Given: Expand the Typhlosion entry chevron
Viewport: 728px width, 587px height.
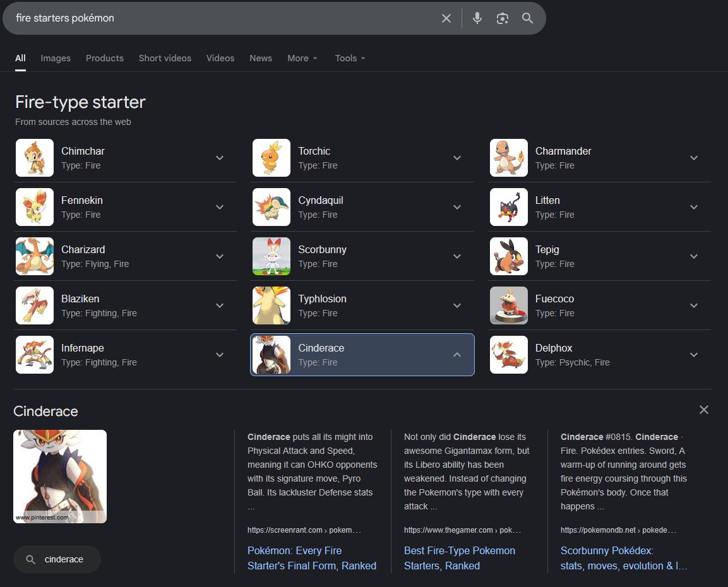Looking at the screenshot, I should coord(457,305).
